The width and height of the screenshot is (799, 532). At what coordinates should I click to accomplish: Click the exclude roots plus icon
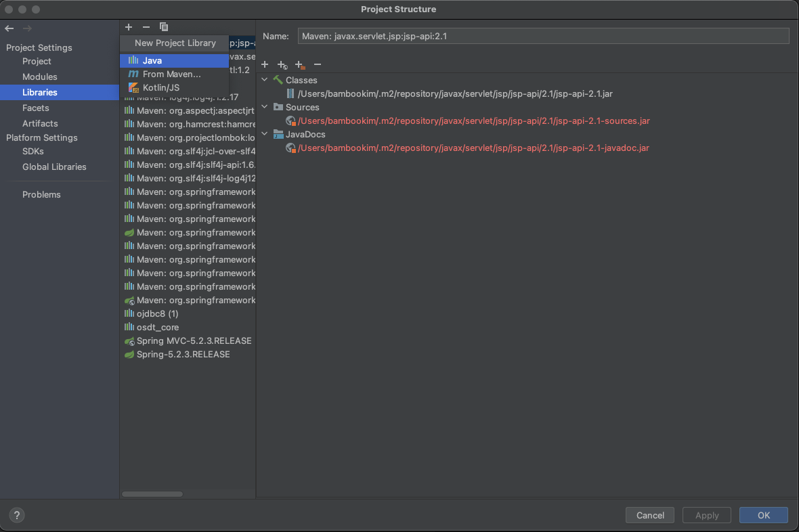click(300, 65)
